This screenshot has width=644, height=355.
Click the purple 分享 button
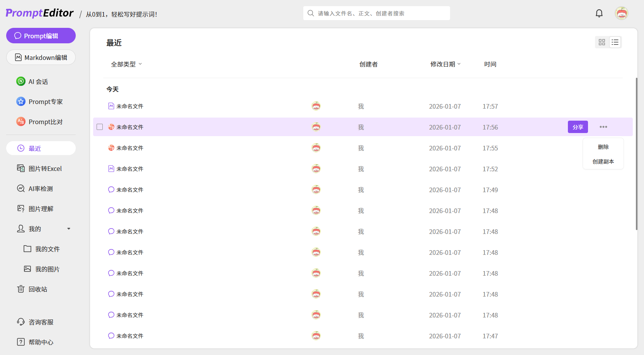pos(578,127)
